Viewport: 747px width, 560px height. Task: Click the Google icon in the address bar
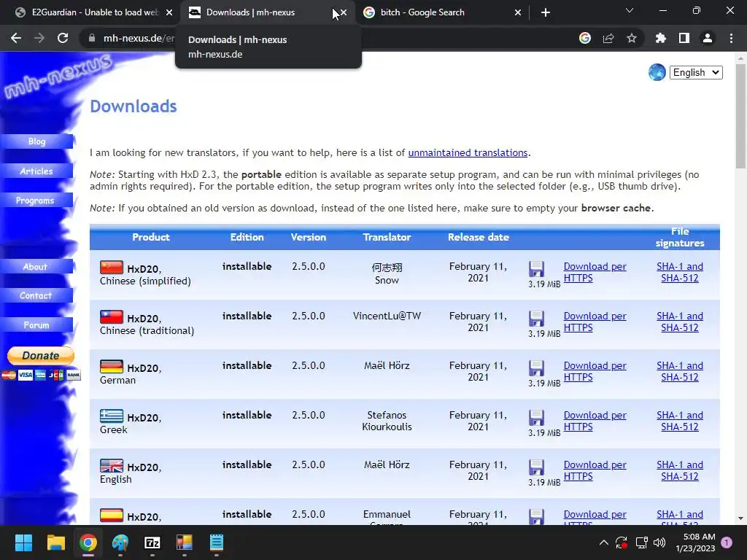585,38
